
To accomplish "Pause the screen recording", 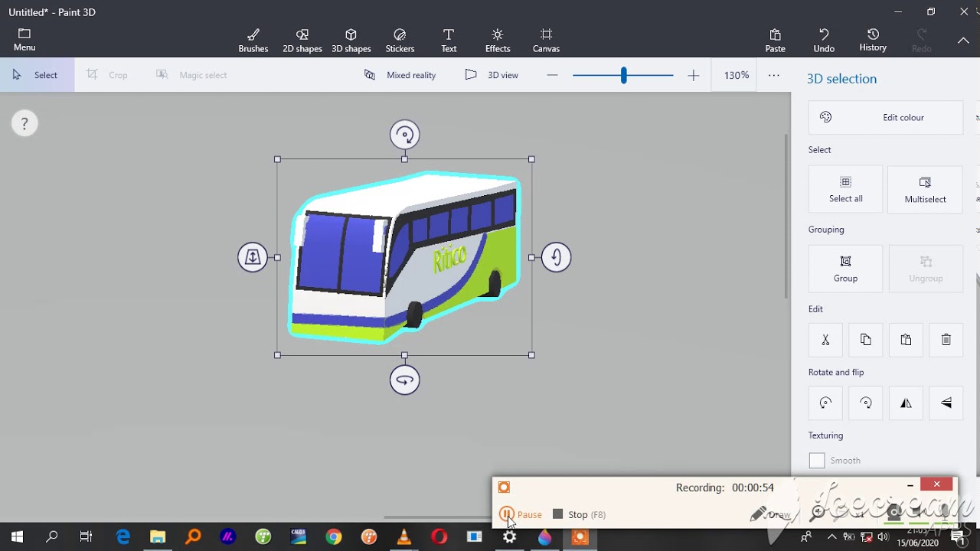I will (521, 514).
